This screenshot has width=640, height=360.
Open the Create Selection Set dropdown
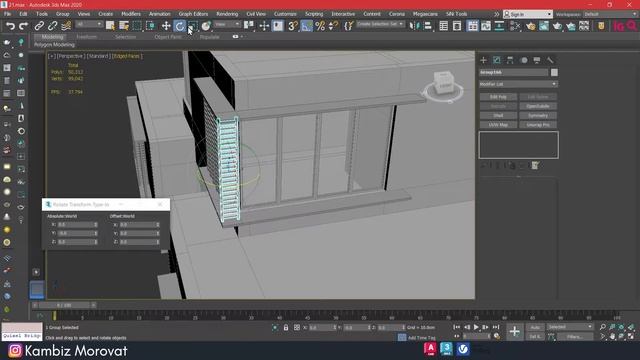pos(380,24)
